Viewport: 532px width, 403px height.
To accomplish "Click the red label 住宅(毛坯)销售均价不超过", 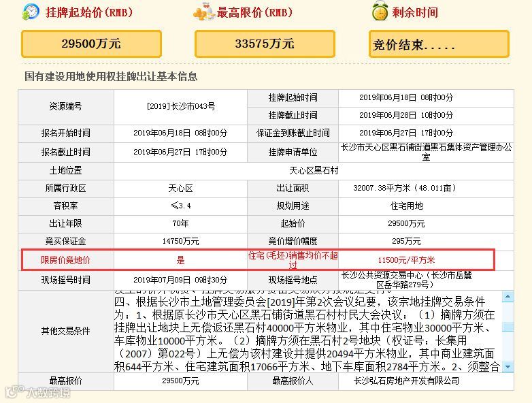I will [293, 261].
